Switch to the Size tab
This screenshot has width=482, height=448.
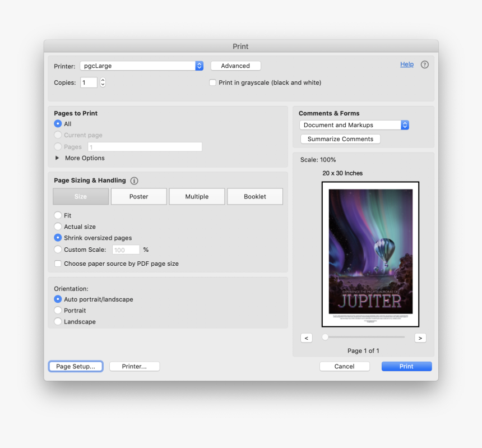(x=81, y=196)
